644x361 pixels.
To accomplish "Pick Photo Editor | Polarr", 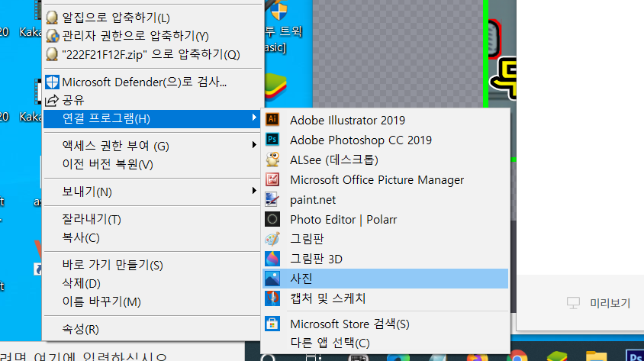I will click(385, 219).
